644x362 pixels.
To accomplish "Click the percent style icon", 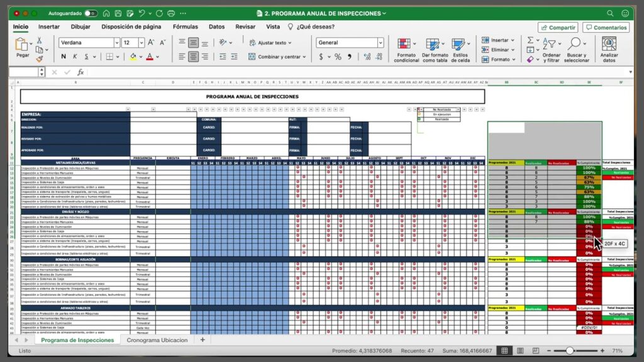I will (x=338, y=57).
